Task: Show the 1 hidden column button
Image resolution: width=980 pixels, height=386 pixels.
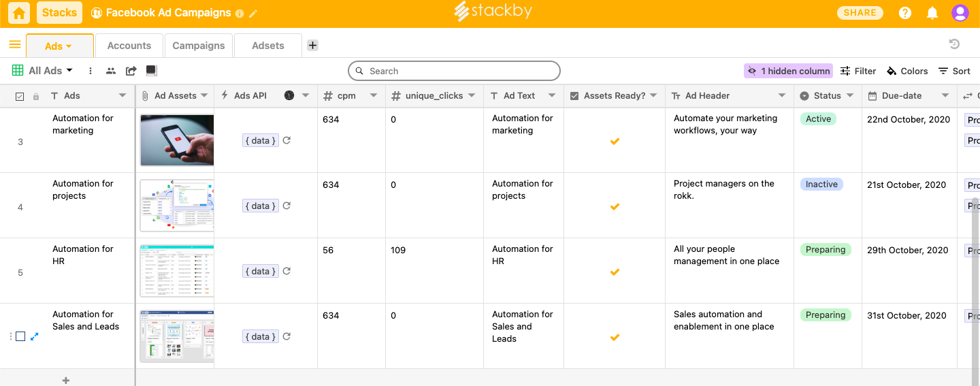Action: point(788,71)
